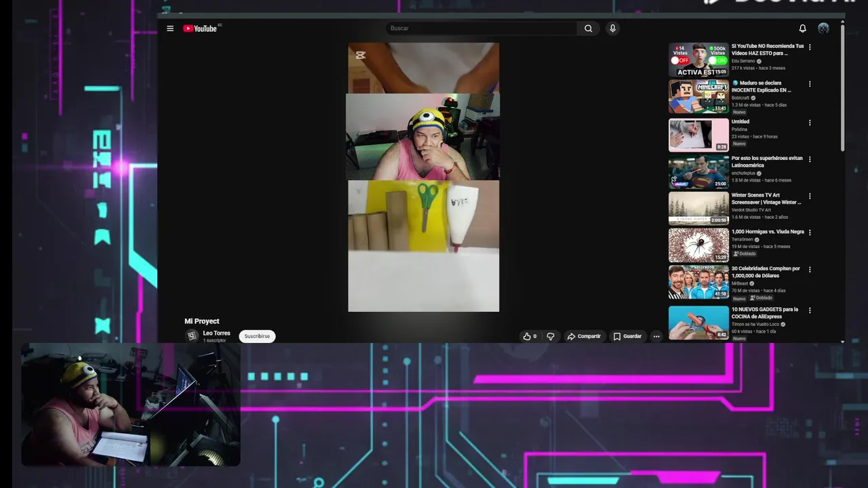Click the Guardar save button
868x488 pixels.
click(x=627, y=336)
